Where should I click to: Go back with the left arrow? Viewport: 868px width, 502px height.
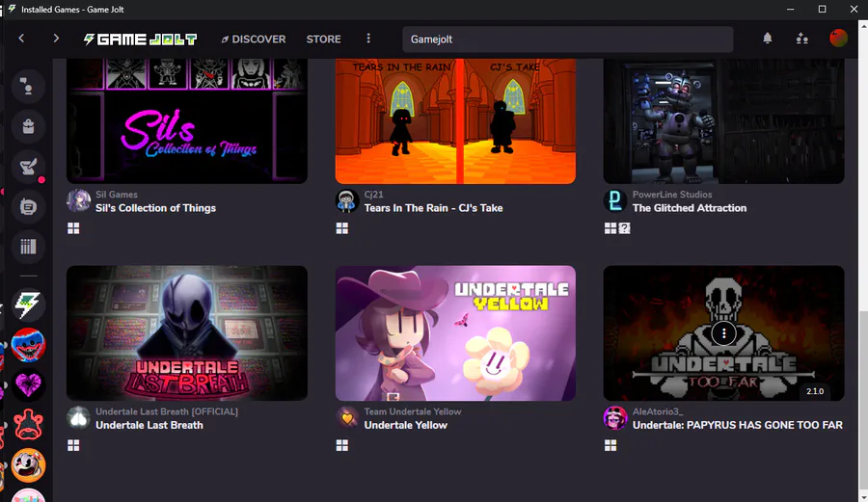coord(21,39)
